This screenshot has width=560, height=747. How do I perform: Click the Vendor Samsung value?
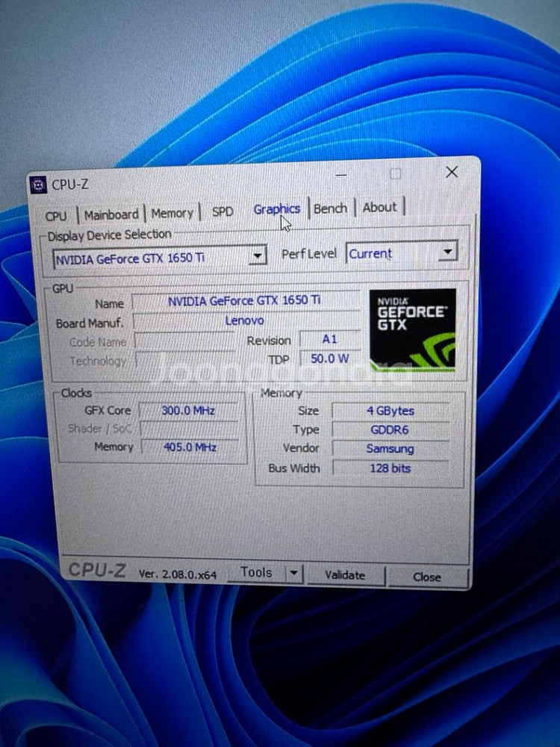(x=391, y=449)
